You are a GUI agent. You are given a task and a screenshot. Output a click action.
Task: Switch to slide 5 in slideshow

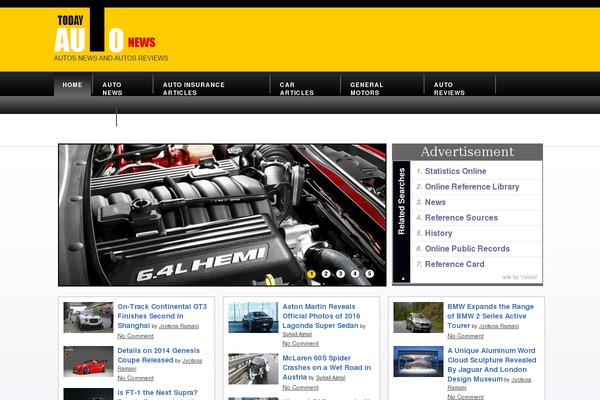(369, 274)
